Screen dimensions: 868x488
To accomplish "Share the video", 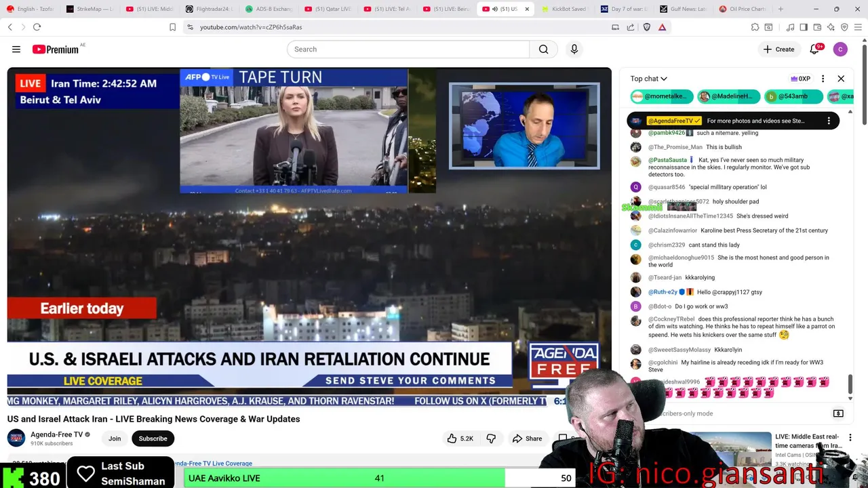I will pos(527,439).
